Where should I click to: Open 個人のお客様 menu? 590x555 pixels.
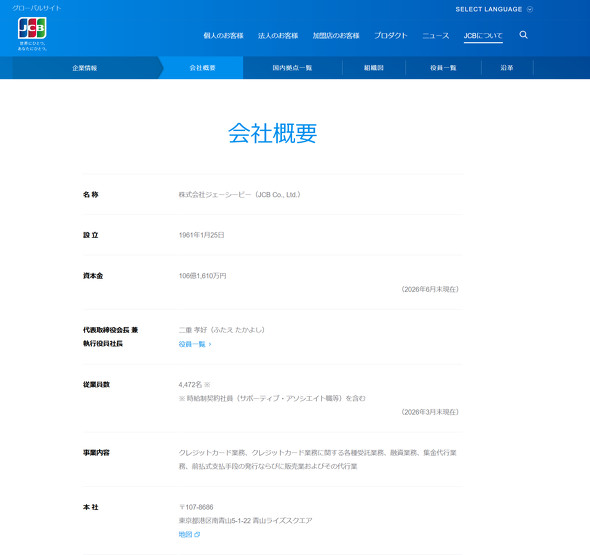(x=224, y=36)
